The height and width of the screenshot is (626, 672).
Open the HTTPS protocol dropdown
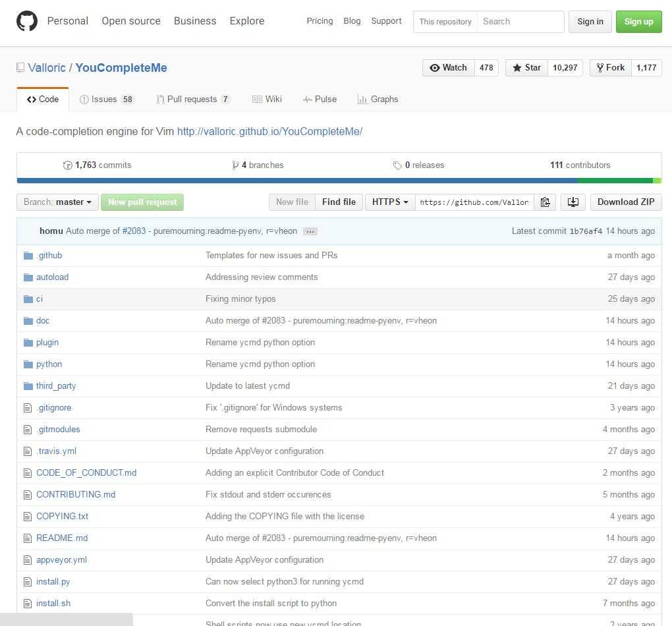pos(389,202)
